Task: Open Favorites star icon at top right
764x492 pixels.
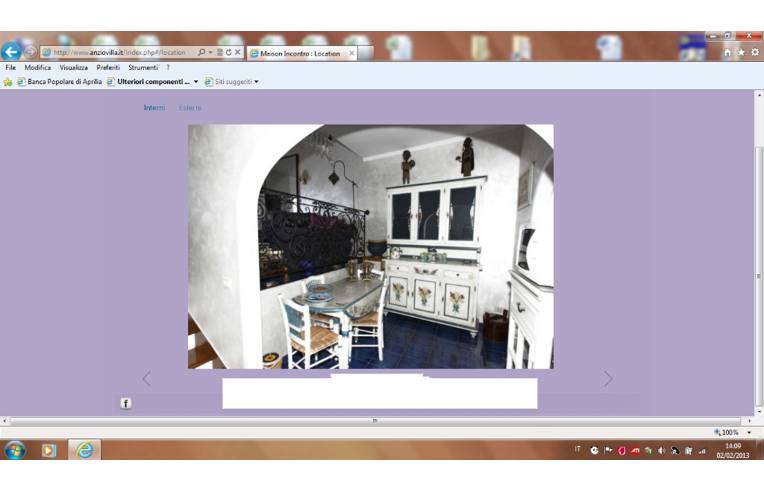Action: coord(741,52)
